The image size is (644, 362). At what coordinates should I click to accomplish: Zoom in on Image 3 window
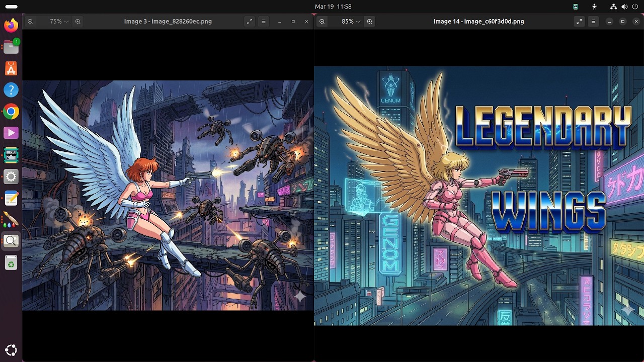pos(78,22)
